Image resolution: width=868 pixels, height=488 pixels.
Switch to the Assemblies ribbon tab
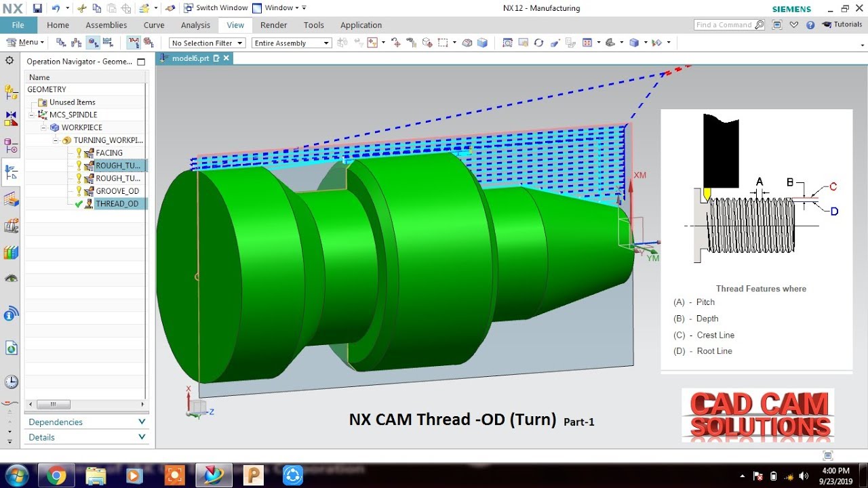(x=106, y=25)
